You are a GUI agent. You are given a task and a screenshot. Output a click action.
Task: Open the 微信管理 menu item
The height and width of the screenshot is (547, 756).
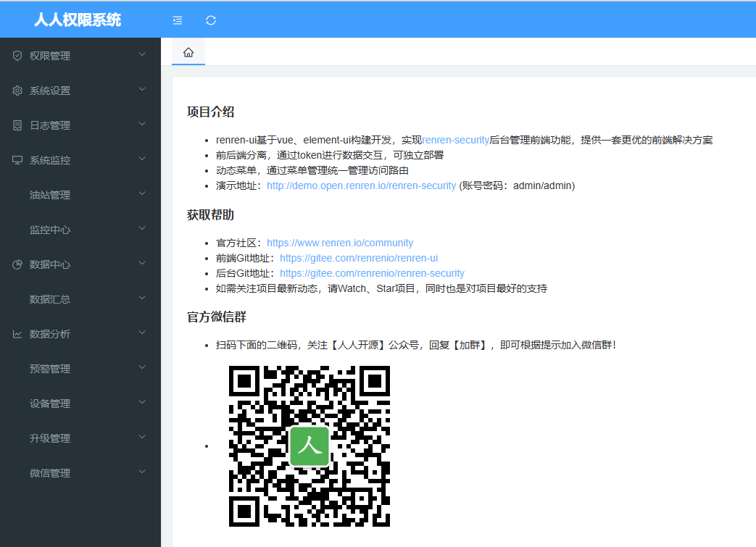80,473
